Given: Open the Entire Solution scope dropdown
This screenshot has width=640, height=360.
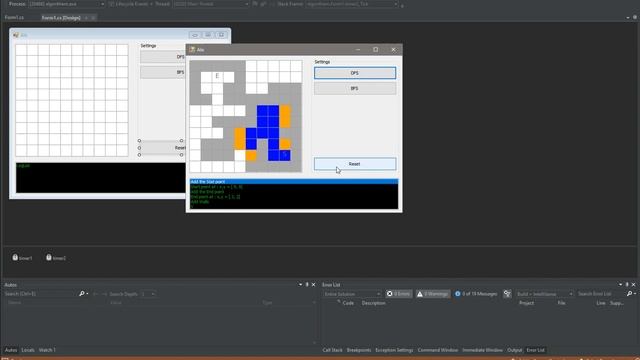Looking at the screenshot, I should [352, 294].
